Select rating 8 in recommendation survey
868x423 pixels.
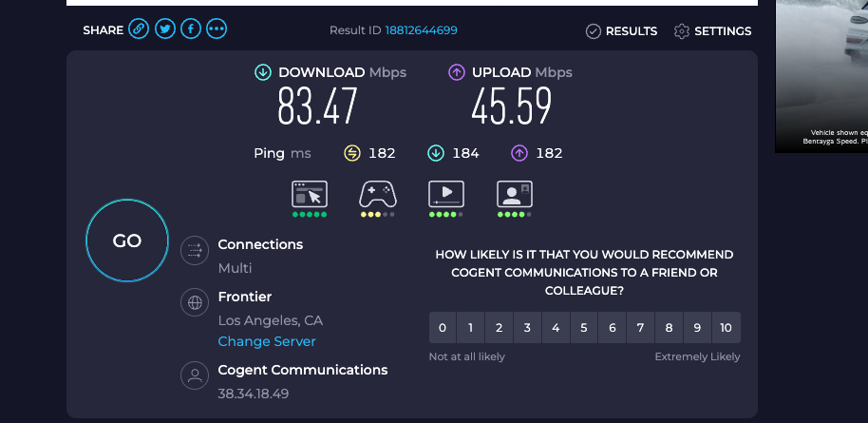tap(669, 328)
